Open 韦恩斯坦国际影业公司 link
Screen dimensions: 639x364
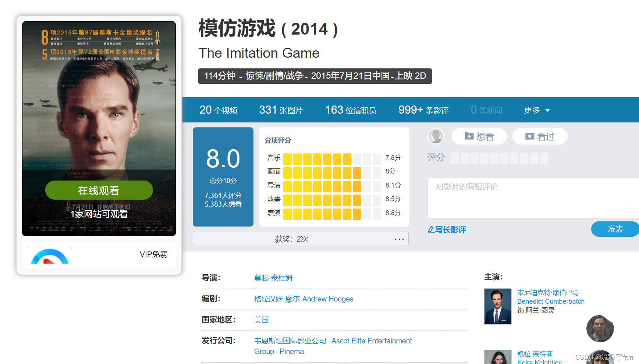(290, 341)
